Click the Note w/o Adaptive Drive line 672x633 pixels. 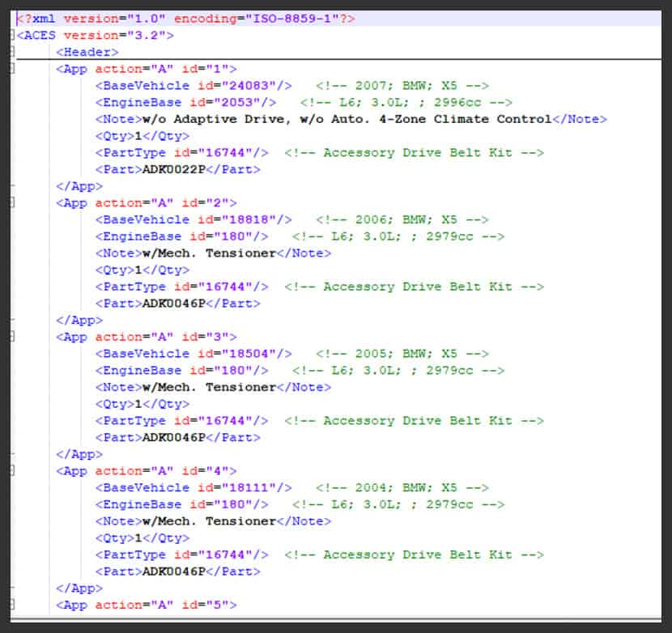pos(351,119)
